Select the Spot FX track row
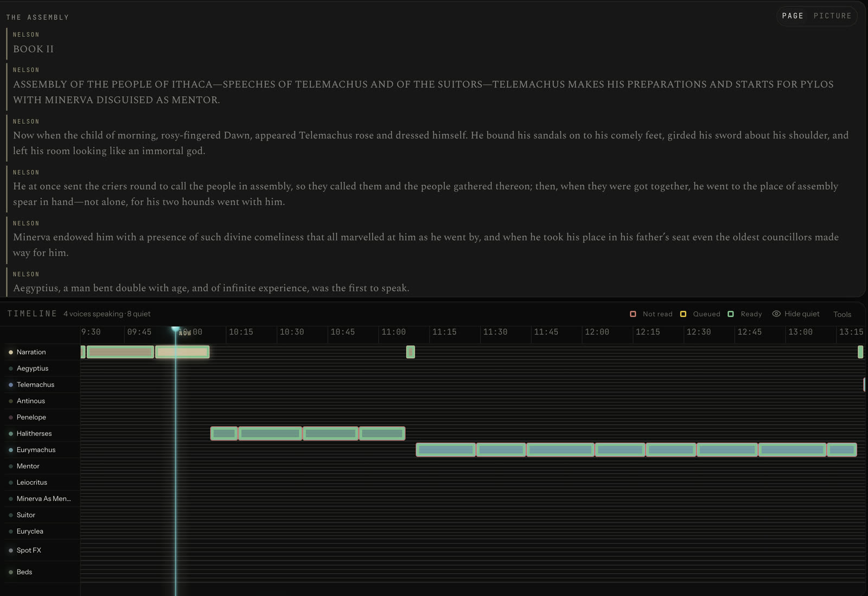 click(42, 550)
